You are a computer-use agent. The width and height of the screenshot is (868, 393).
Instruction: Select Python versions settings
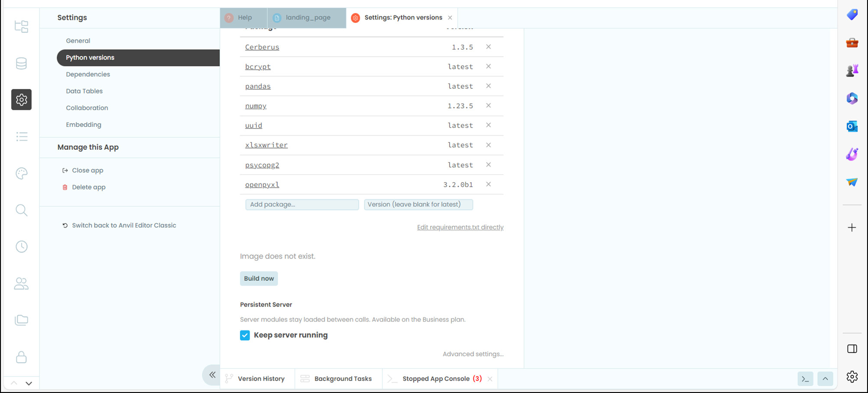point(138,58)
